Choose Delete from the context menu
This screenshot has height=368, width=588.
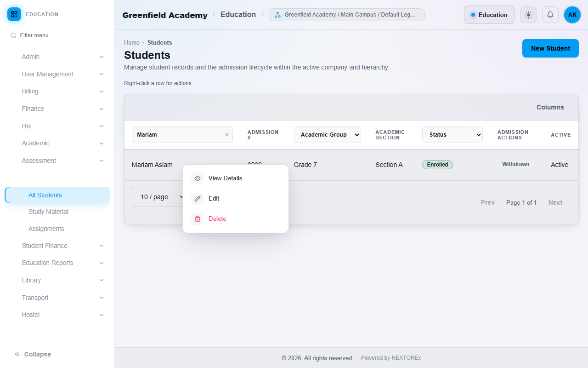236,219
